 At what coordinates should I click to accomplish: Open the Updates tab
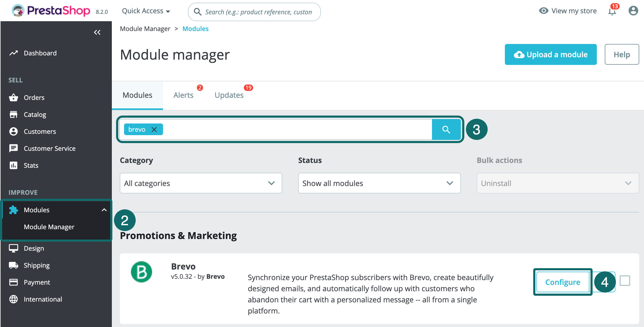[x=229, y=95]
